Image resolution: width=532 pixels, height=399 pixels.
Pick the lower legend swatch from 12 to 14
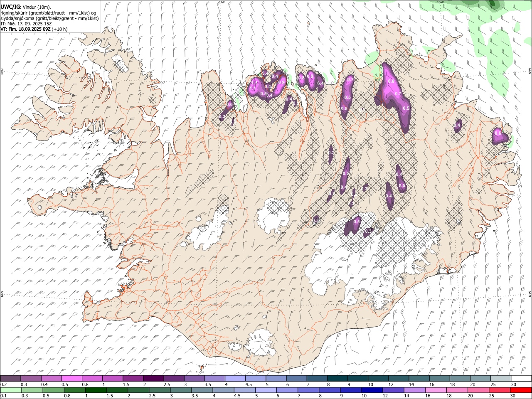[393, 390]
